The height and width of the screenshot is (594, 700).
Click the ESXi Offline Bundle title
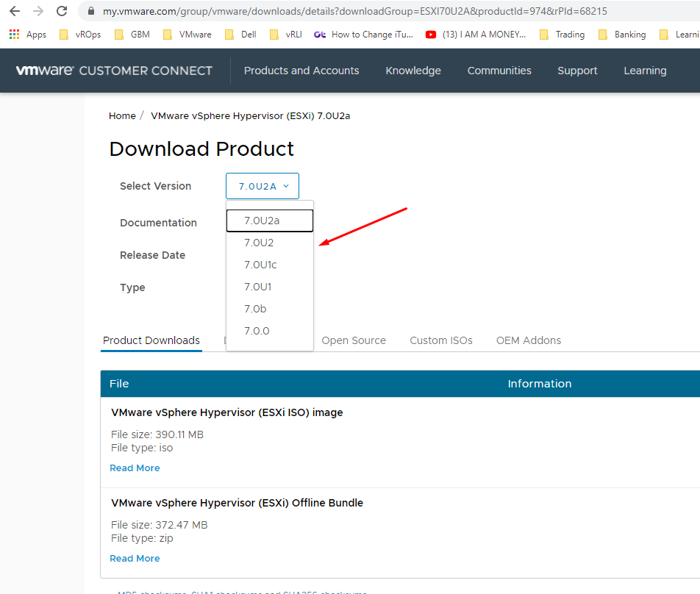click(237, 503)
